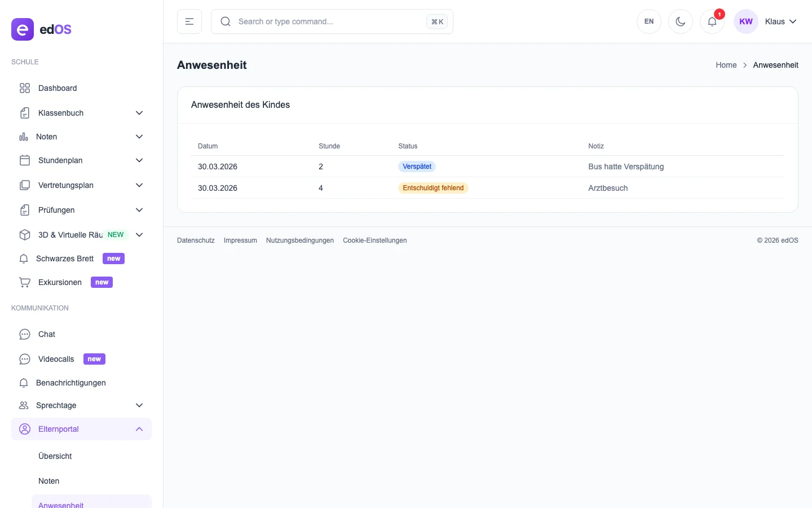Click the Cookie-Einstellungen footer link
The width and height of the screenshot is (812, 508).
coord(374,240)
